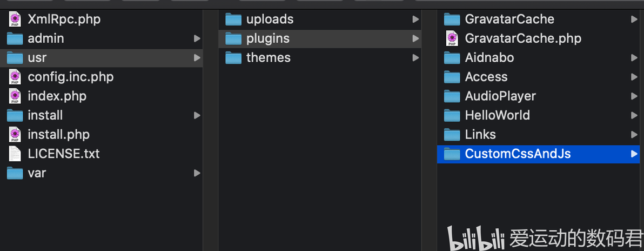Screen dimensions: 644x251
Task: Select the admin folder icon
Action: pyautogui.click(x=15, y=39)
